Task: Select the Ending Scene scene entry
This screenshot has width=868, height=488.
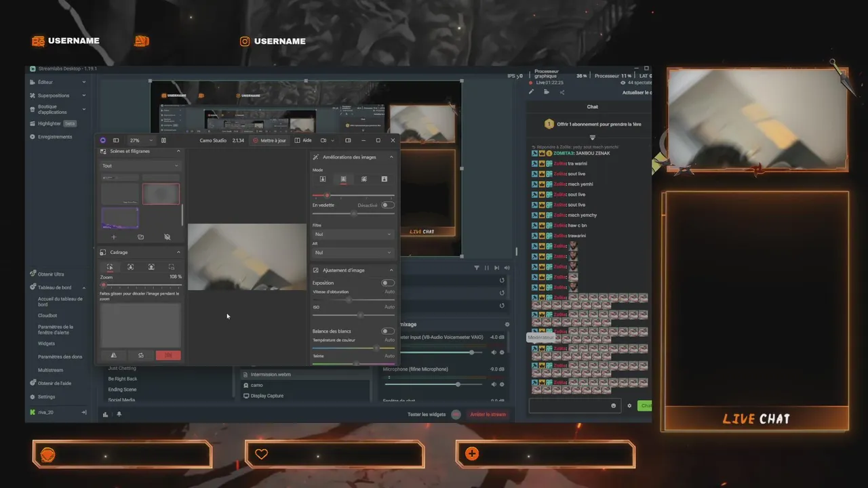Action: coord(123,390)
